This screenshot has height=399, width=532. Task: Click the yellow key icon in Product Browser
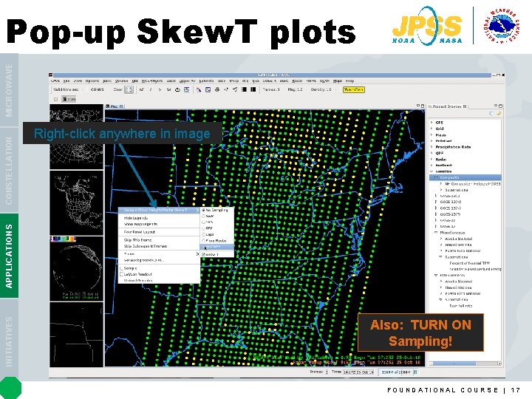click(499, 114)
